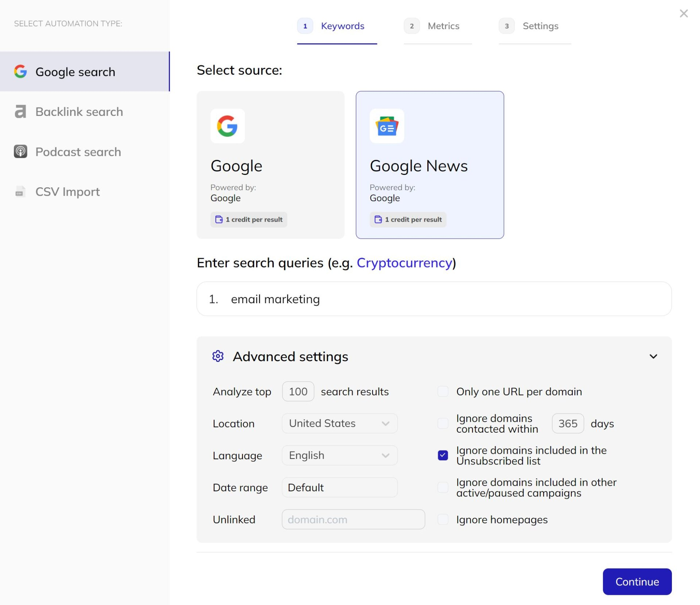The height and width of the screenshot is (605, 700).
Task: Click the Google News logo icon
Action: point(387,126)
